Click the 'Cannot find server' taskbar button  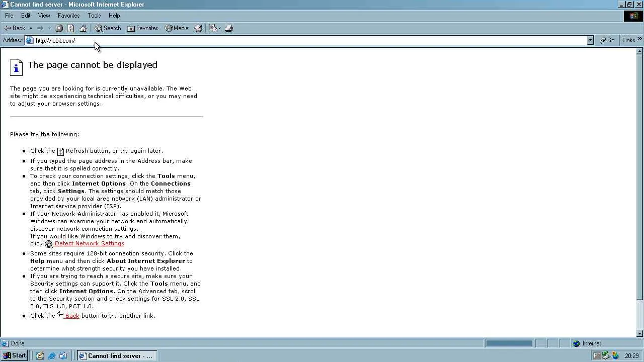pos(117,355)
